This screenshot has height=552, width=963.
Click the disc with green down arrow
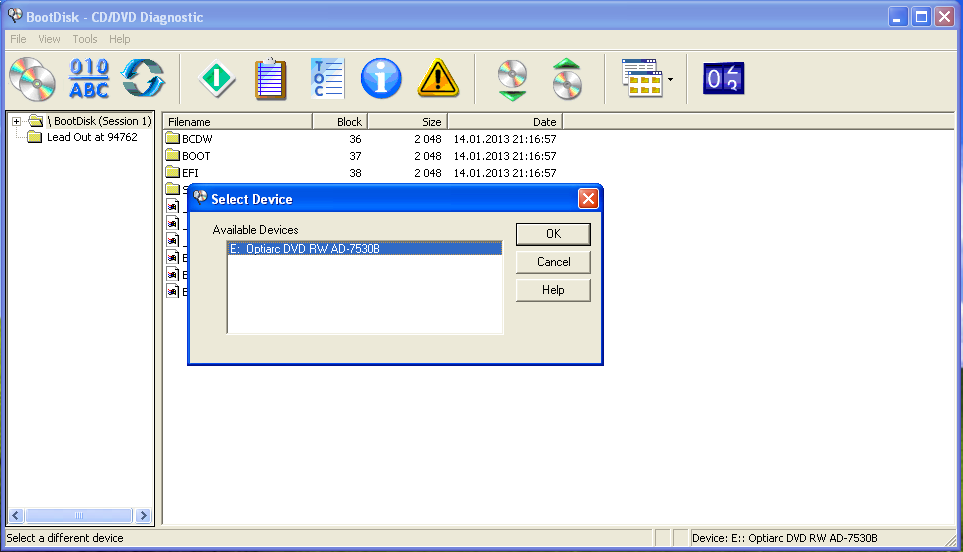(x=512, y=78)
